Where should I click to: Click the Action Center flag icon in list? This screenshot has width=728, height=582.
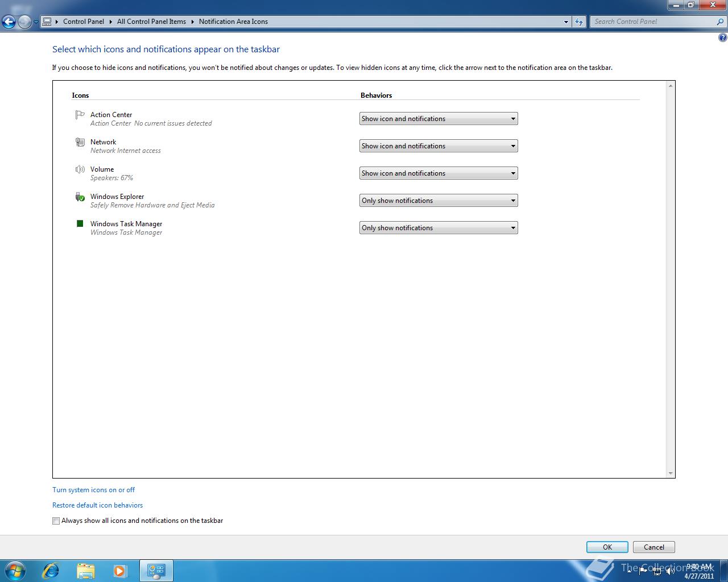(x=80, y=115)
